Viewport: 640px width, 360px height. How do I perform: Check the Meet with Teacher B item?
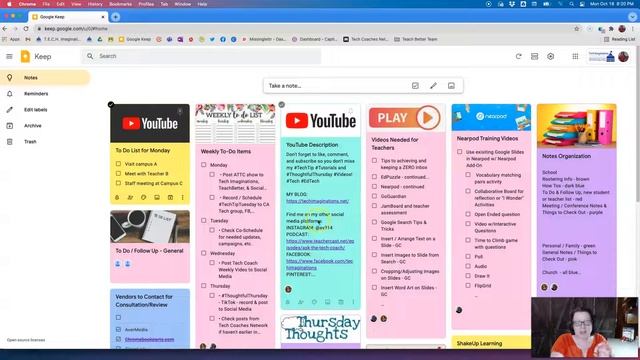pyautogui.click(x=118, y=173)
